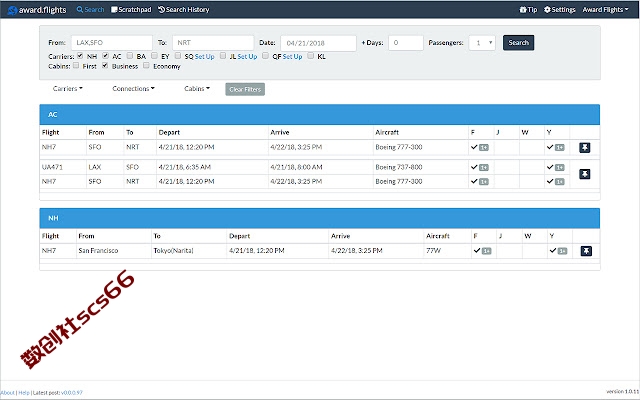Check the SQ carrier checkbox
The height and width of the screenshot is (400, 640).
tap(178, 56)
